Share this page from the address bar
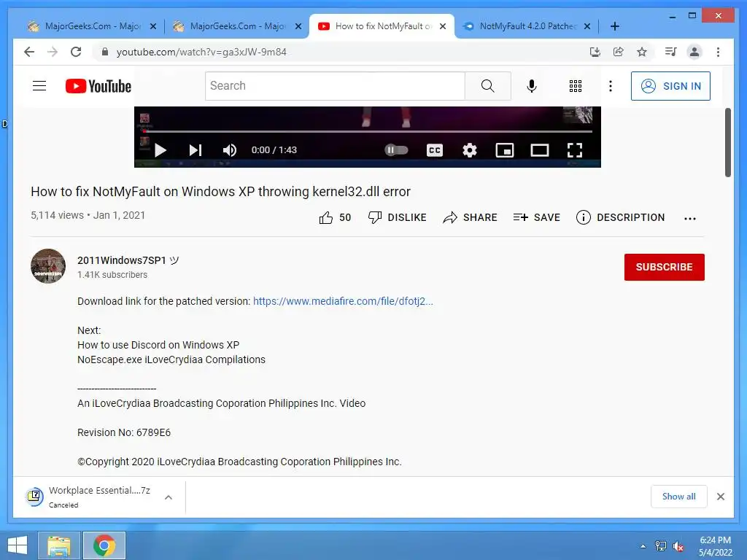This screenshot has width=747, height=560. pos(619,52)
